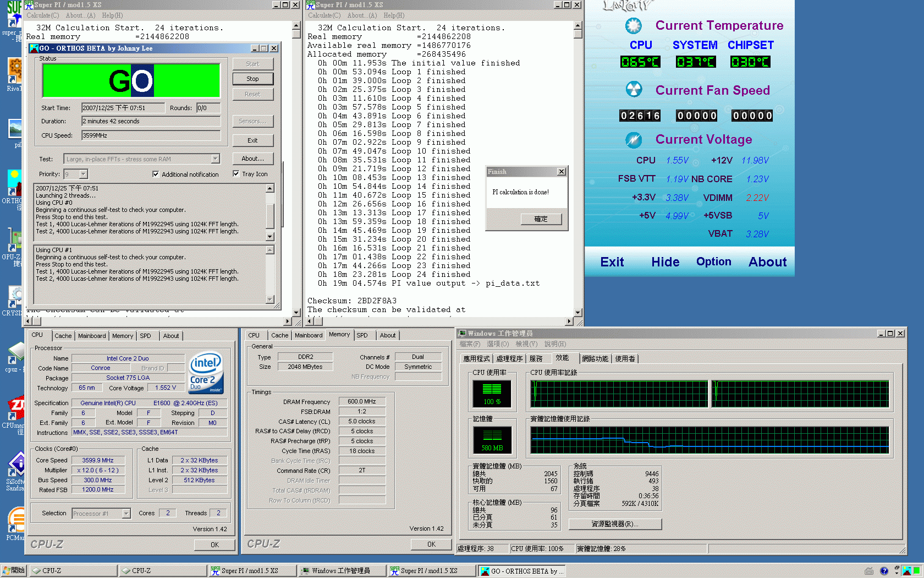Click Exit button in ORTHOS
Image resolution: width=924 pixels, height=578 pixels.
(x=252, y=140)
